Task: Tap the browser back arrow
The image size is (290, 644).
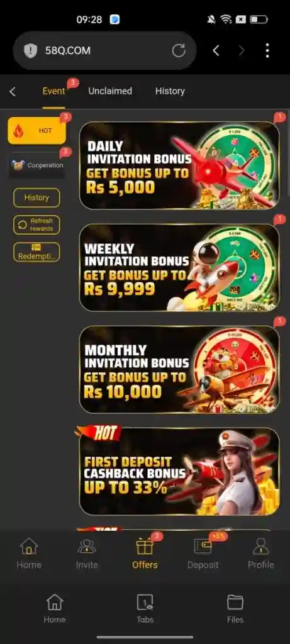Action: tap(216, 50)
